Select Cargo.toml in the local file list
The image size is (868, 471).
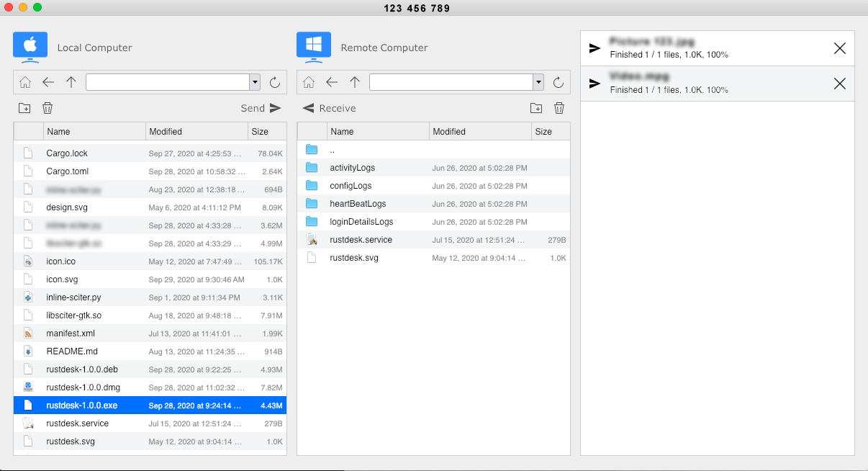point(67,171)
